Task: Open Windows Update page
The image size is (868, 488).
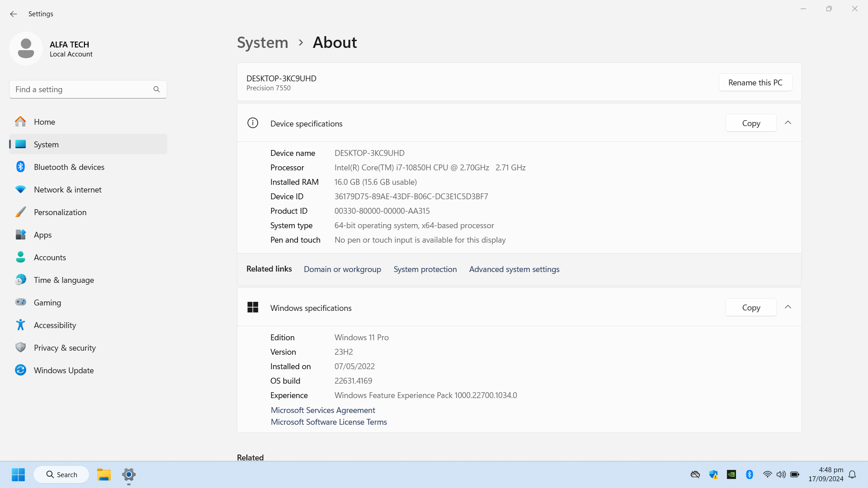Action: (88, 370)
